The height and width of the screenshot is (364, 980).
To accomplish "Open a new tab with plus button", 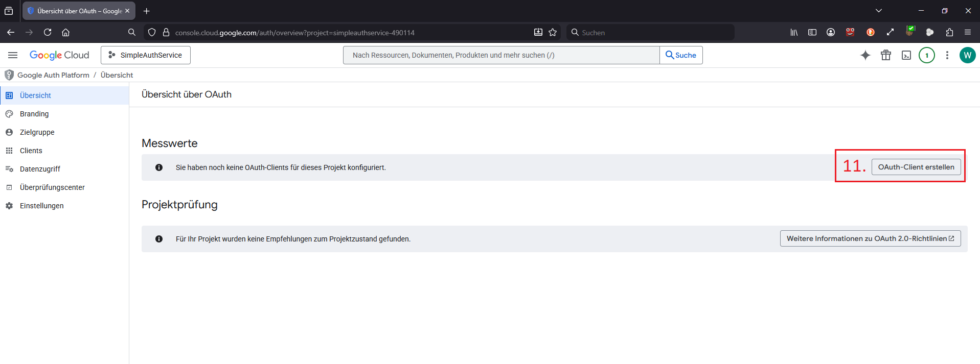I will 147,11.
